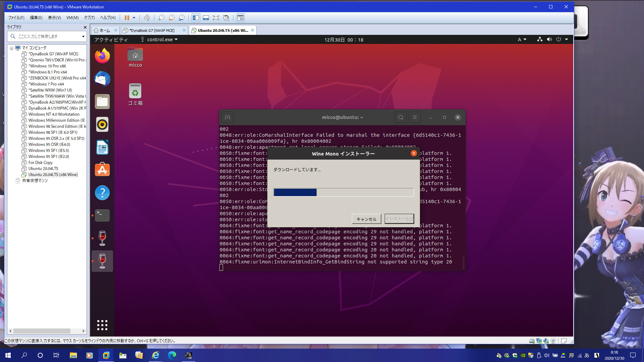Open VMware Unity mode toolbar icon
The height and width of the screenshot is (362, 644).
point(226,18)
